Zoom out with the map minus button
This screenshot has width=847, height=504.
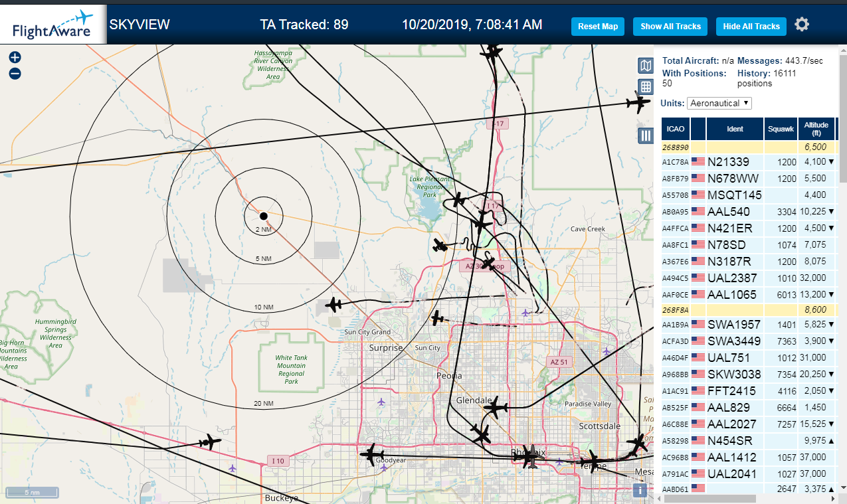click(15, 74)
